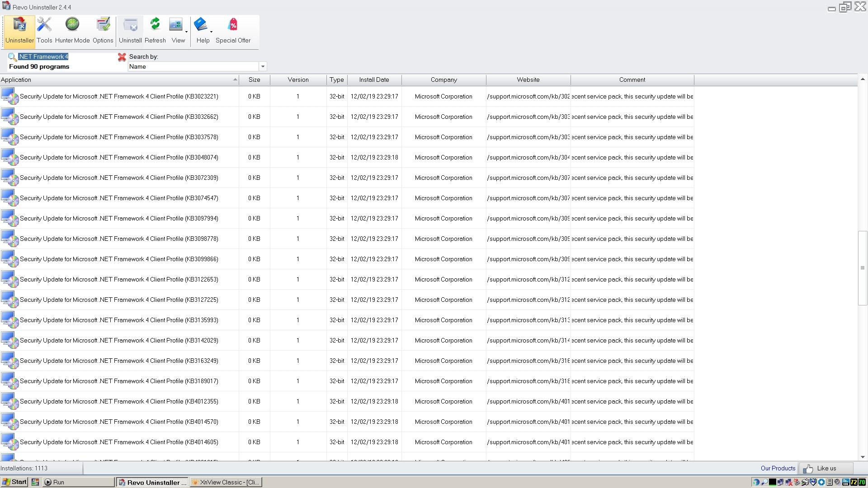Select the KB3048074 security update row
Screen dimensions: 868x488
coord(119,158)
